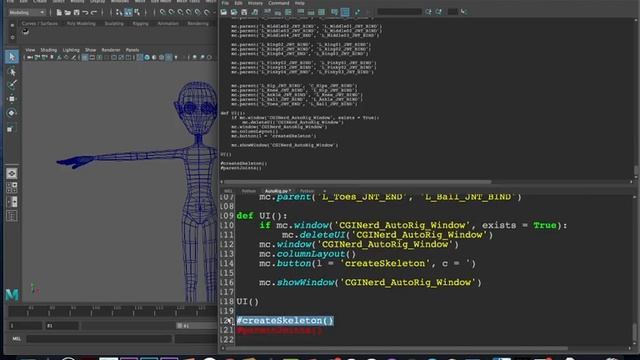Show the Outliner layout icon
Screen dimensions: 640x360
(x=12, y=216)
